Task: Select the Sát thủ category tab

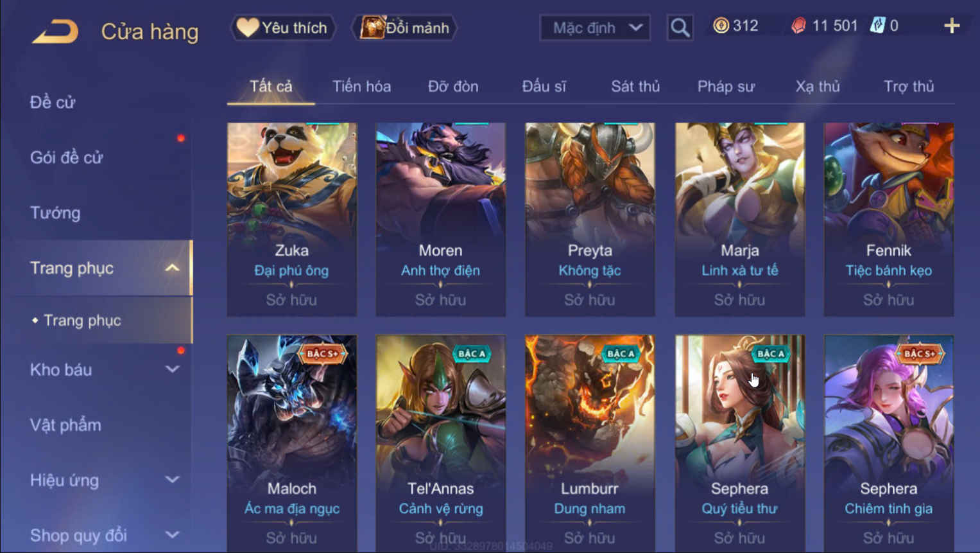Action: click(635, 86)
